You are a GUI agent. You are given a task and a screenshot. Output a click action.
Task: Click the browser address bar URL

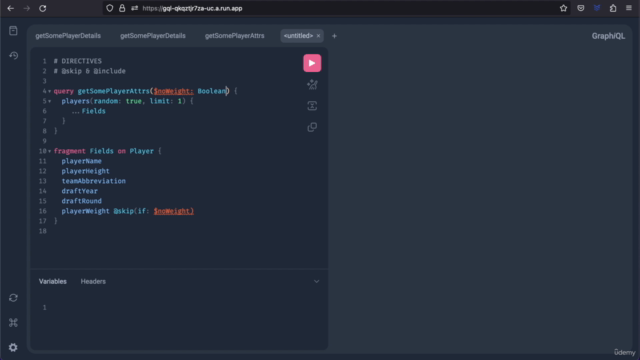pyautogui.click(x=192, y=8)
